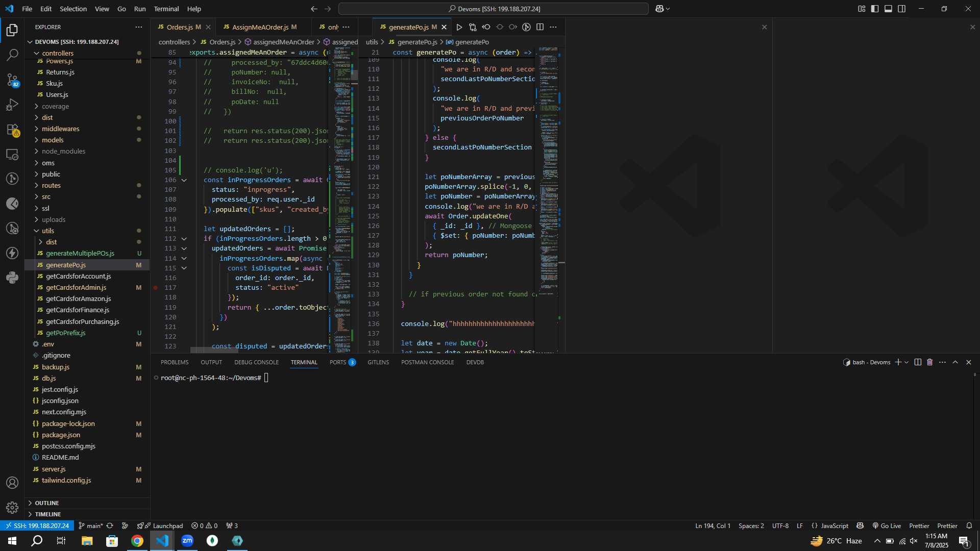The height and width of the screenshot is (551, 980).
Task: Open Copilot chat icon in title bar
Action: pyautogui.click(x=659, y=9)
